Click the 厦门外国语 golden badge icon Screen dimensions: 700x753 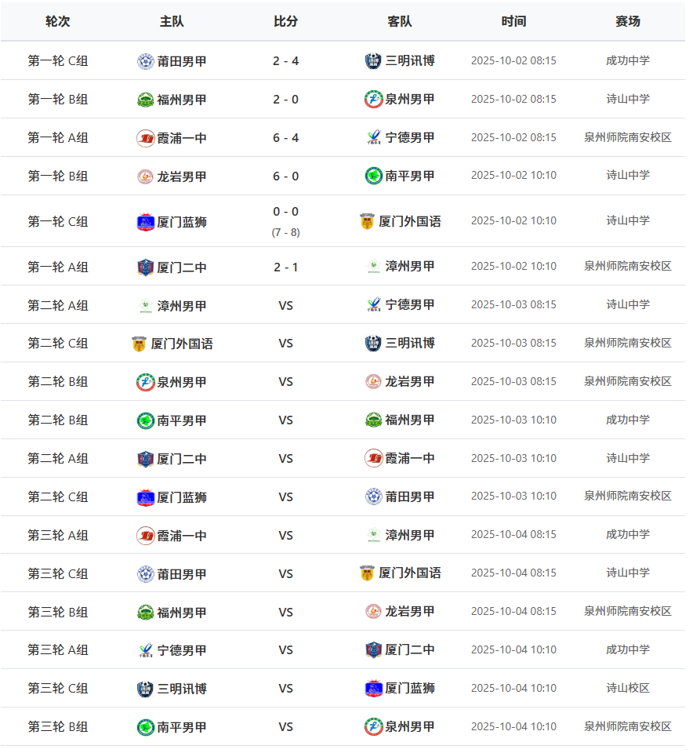point(366,220)
